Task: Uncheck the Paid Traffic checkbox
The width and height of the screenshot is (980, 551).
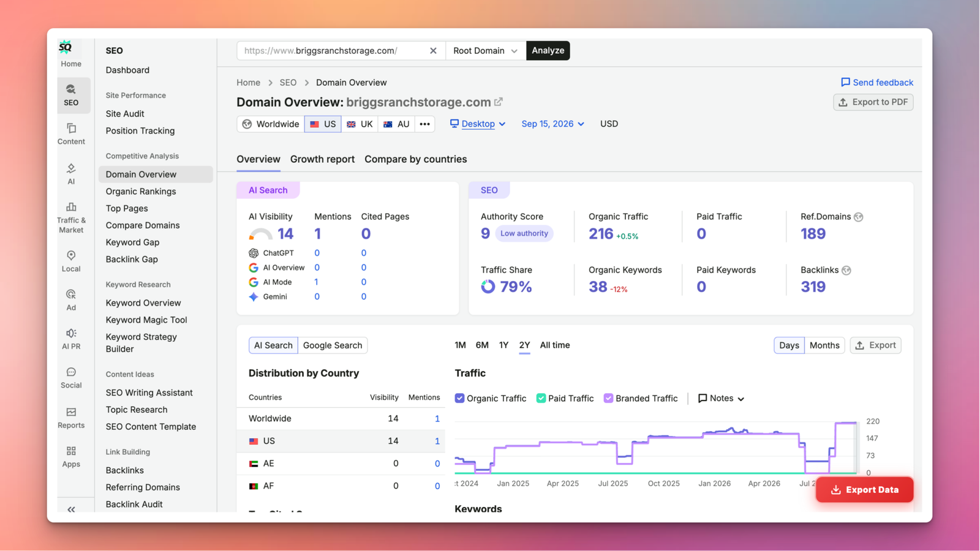Action: click(541, 398)
